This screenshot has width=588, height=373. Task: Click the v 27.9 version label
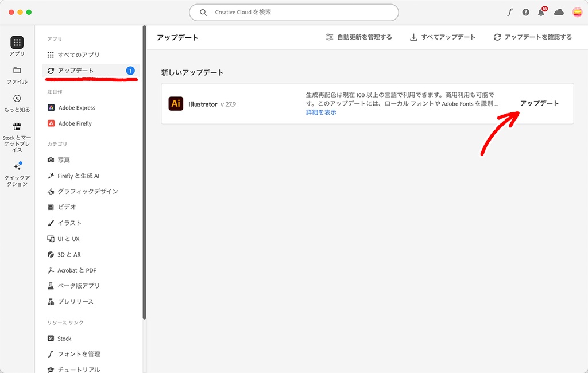point(229,104)
